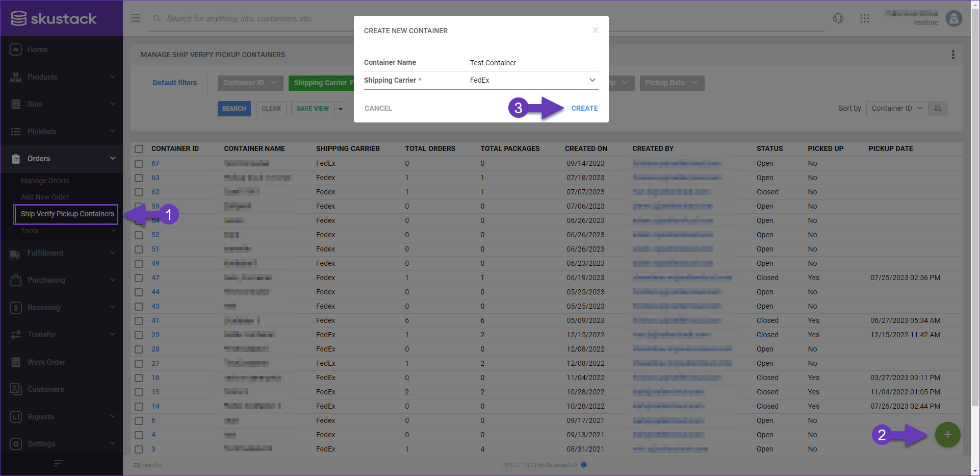Viewport: 980px width, 476px height.
Task: Open Manage Orders submenu item
Action: (45, 181)
